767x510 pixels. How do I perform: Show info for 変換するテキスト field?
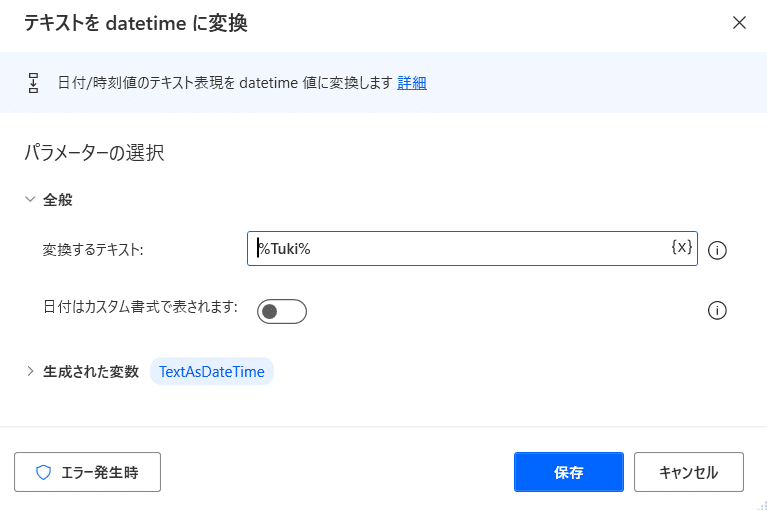[717, 250]
